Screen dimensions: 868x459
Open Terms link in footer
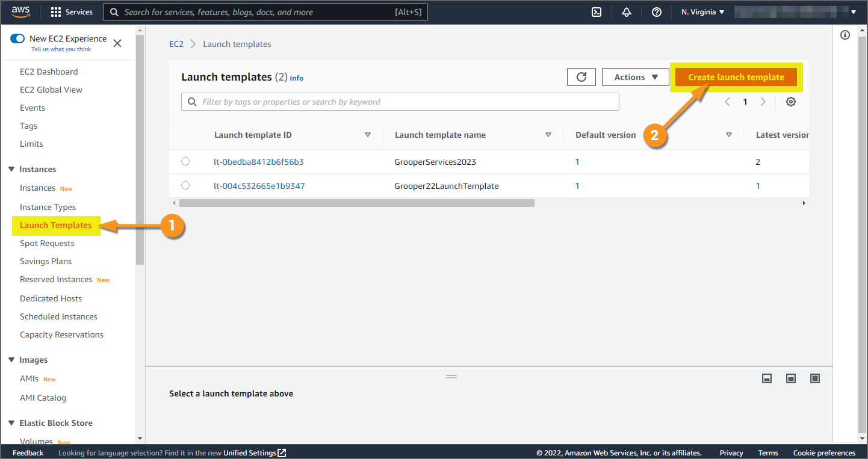768,453
